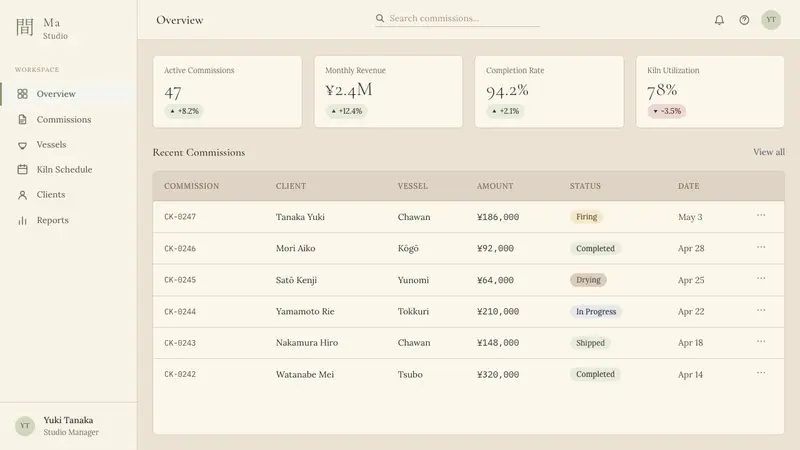Click client name Mori Aiko
The height and width of the screenshot is (450, 800).
[295, 248]
